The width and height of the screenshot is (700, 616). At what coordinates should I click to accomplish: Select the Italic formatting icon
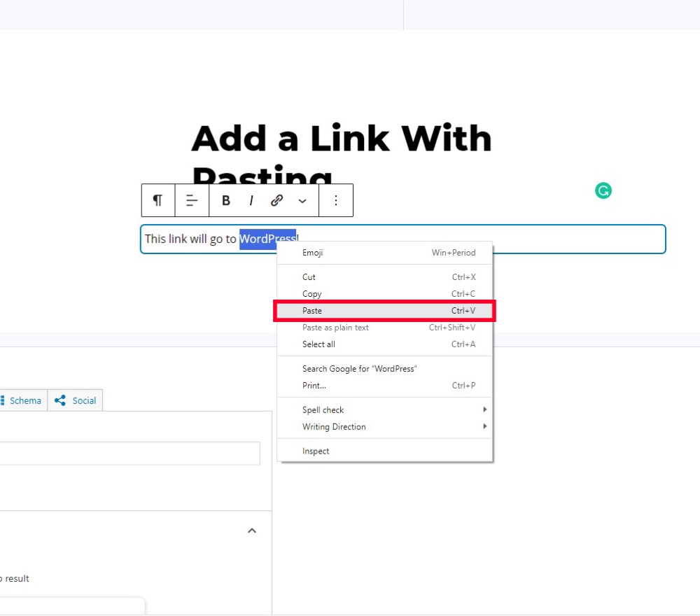tap(251, 200)
